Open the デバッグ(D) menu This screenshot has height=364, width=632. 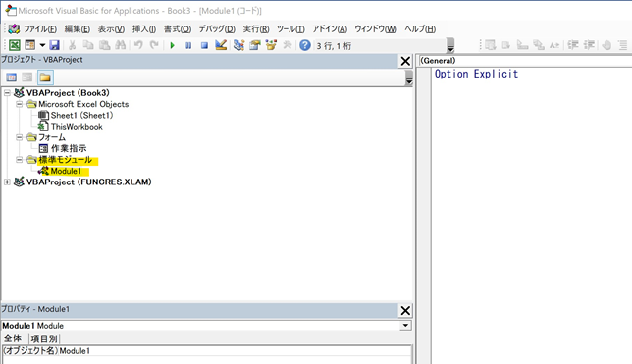tap(217, 29)
